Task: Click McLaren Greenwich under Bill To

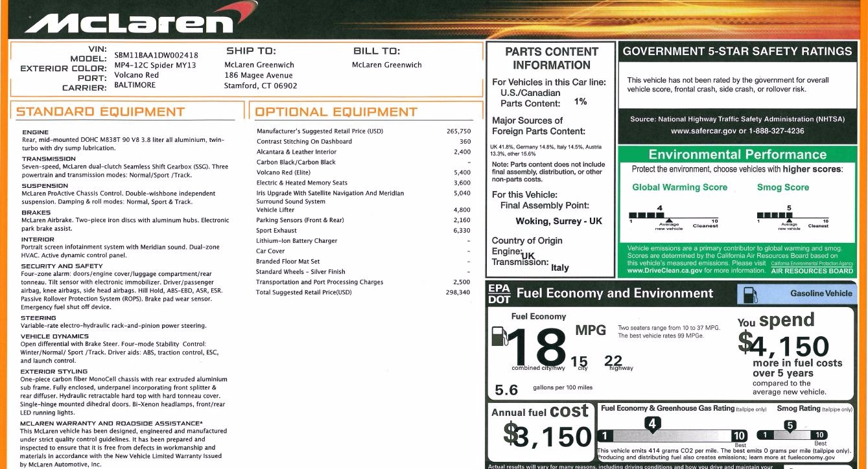Action: coord(387,65)
